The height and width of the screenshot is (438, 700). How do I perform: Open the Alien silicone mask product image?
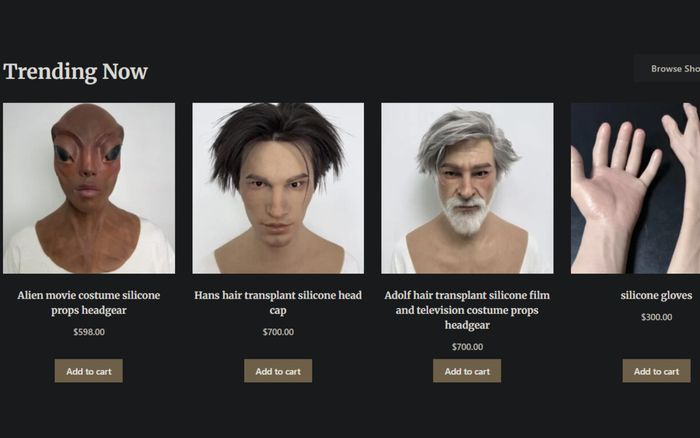tap(89, 188)
